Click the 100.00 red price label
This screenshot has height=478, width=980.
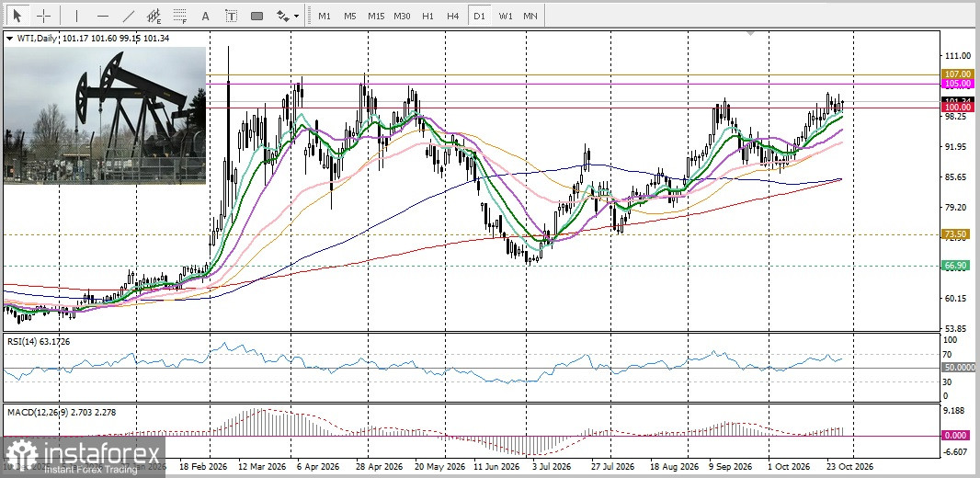point(958,108)
